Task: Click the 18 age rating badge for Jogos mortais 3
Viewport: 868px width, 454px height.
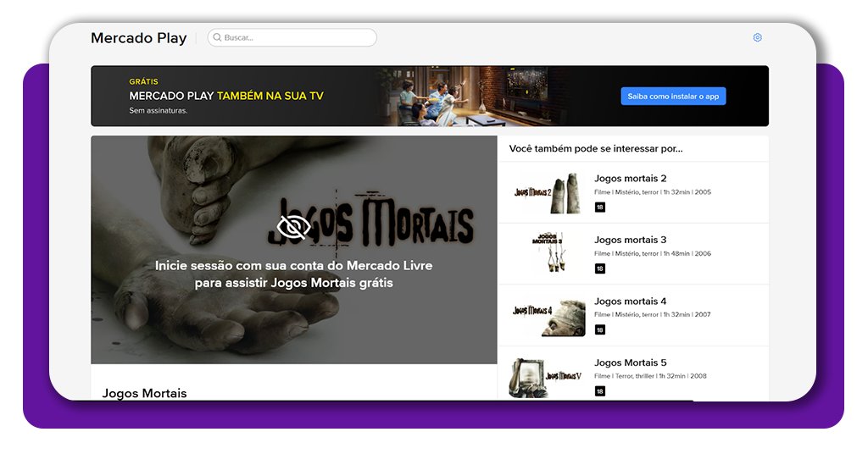Action: [599, 269]
